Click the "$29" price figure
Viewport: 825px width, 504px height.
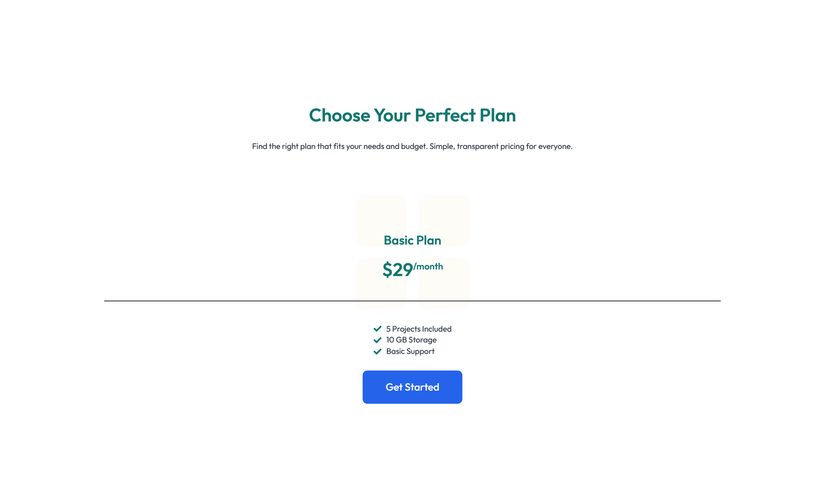click(x=398, y=269)
